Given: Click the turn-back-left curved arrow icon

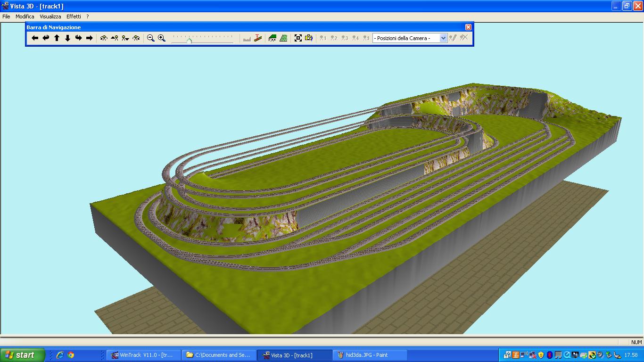Looking at the screenshot, I should 46,38.
